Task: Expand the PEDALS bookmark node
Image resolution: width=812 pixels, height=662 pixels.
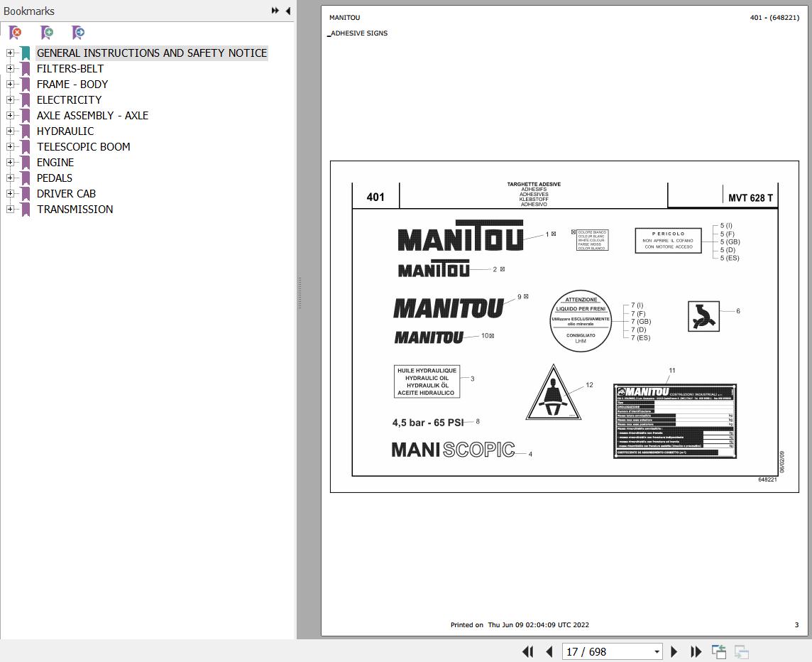Action: (x=10, y=178)
